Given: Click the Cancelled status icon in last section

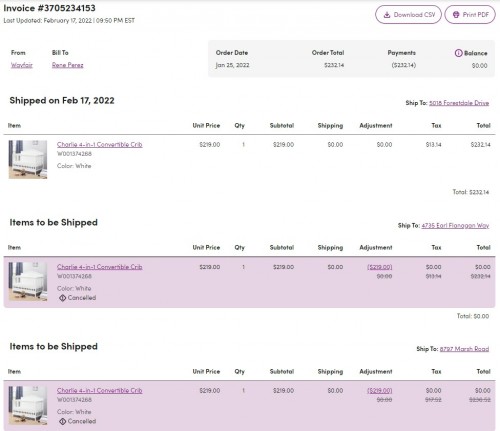Looking at the screenshot, I should (62, 421).
